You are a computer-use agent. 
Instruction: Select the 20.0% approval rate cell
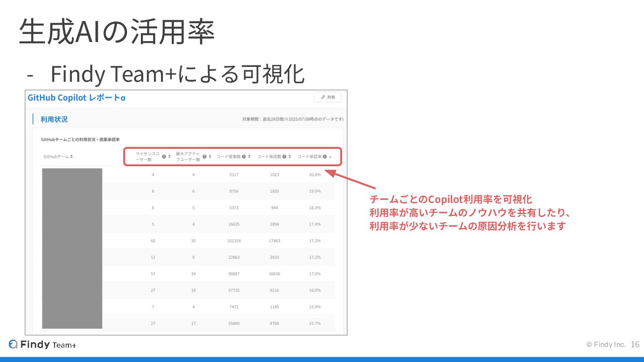[x=315, y=175]
